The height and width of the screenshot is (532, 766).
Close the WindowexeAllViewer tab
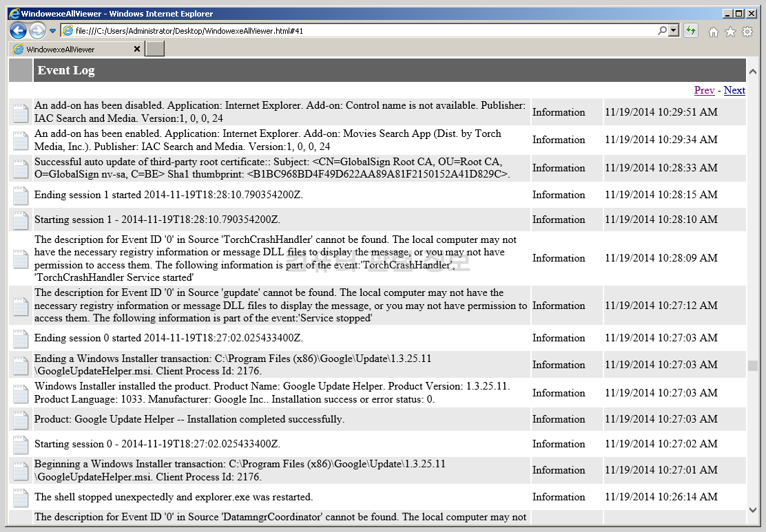[x=137, y=49]
